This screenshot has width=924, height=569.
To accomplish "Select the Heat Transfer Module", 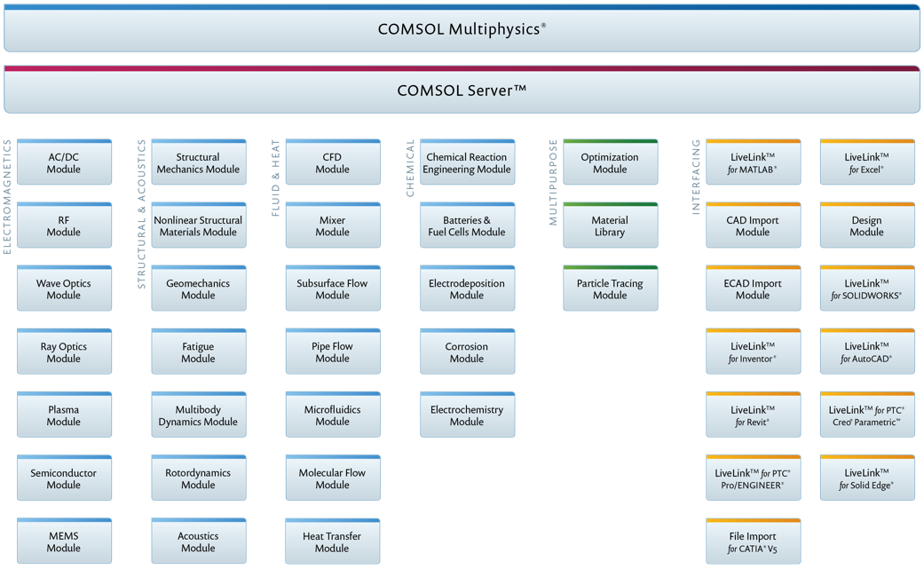I will (x=332, y=541).
